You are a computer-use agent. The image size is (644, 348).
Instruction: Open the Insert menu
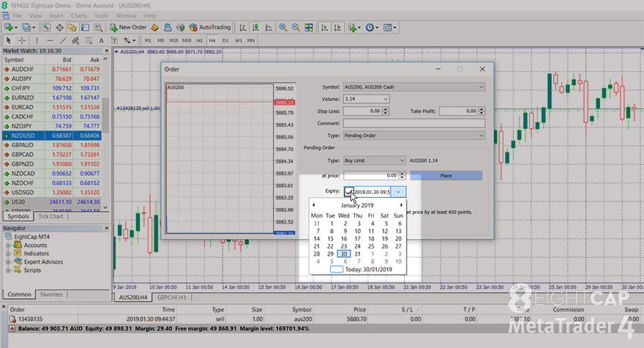tap(56, 15)
